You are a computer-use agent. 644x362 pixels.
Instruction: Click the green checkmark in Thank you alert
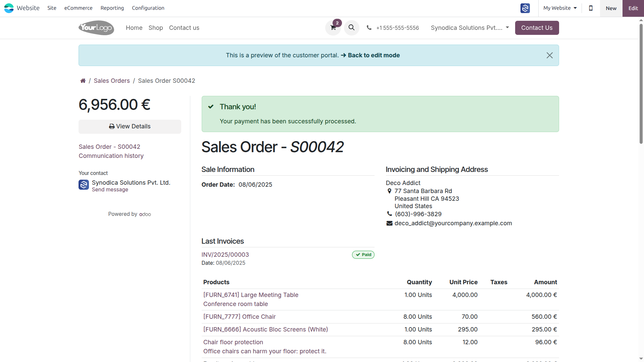coord(211,107)
